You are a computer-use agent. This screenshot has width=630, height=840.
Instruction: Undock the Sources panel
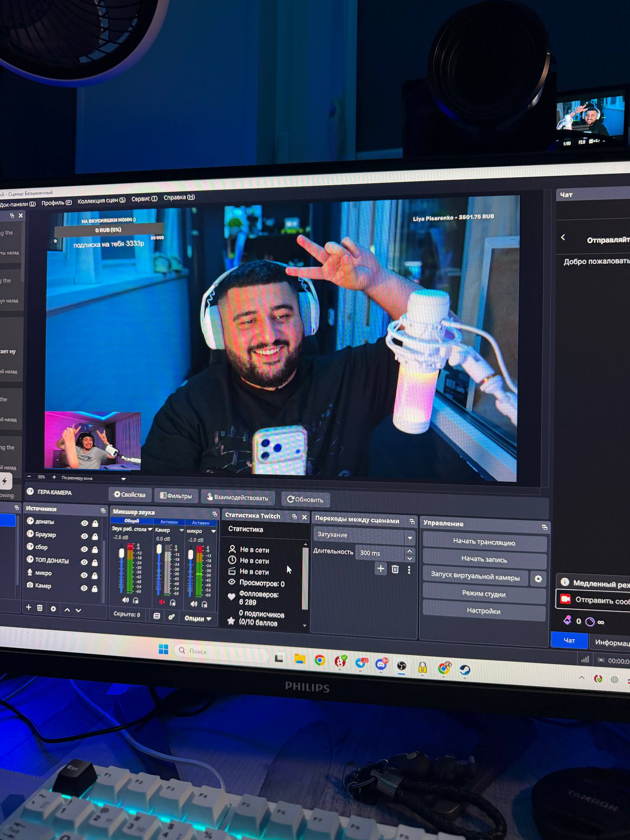click(103, 511)
